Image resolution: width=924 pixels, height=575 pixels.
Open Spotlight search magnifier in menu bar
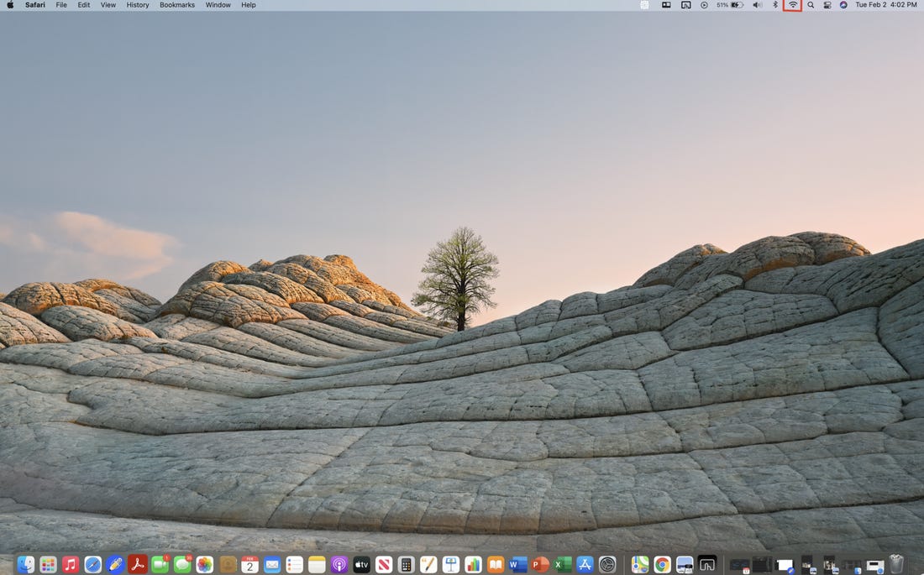(811, 5)
